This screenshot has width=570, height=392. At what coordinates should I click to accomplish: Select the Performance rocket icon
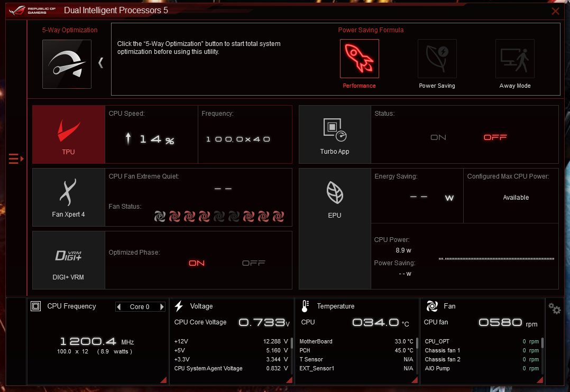359,59
